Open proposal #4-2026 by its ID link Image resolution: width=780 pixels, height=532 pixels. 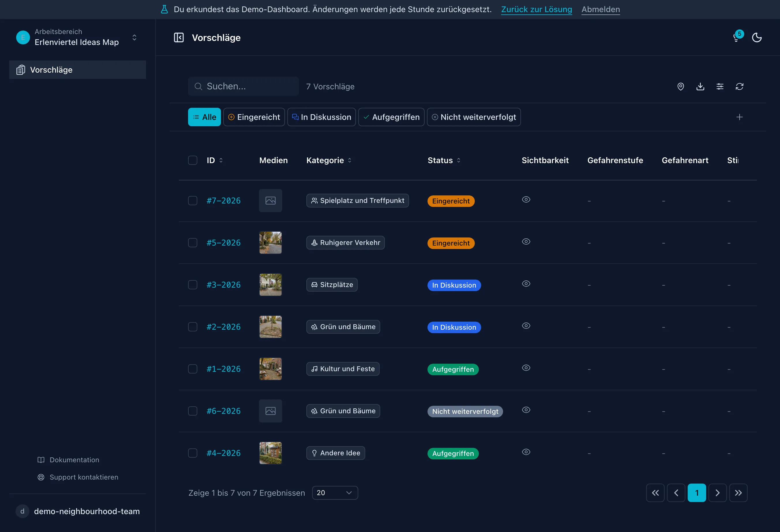224,453
